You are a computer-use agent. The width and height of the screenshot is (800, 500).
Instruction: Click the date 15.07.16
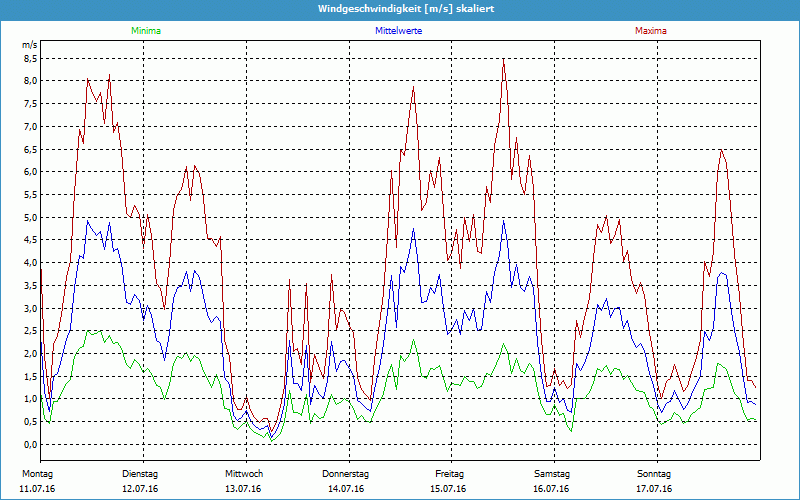pyautogui.click(x=448, y=489)
